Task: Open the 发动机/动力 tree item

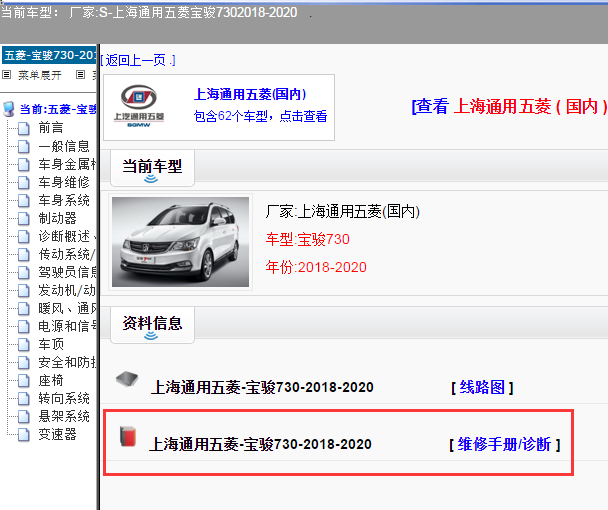Action: pos(67,290)
